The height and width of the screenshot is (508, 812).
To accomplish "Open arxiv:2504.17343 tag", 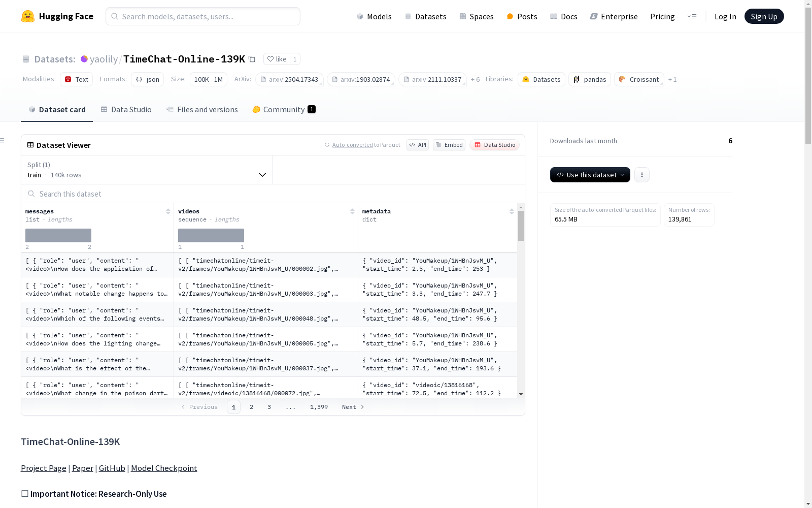I will 289,79.
